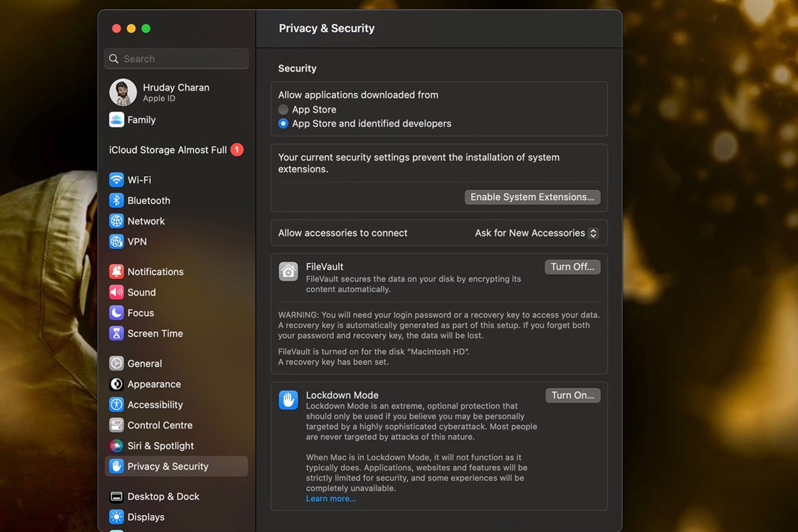Open the Accessibility settings pane
This screenshot has height=532, width=798.
click(x=176, y=404)
